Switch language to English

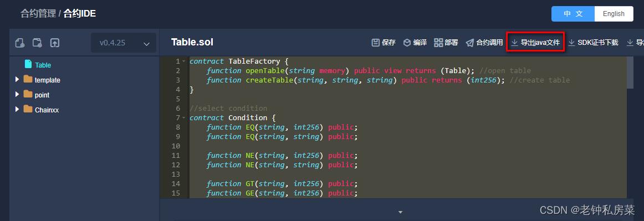614,13
